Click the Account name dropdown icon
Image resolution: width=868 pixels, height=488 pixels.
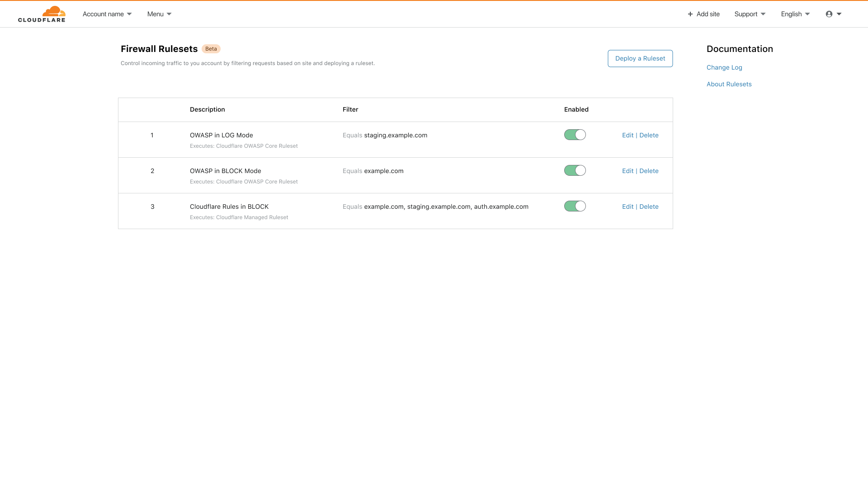coord(129,14)
